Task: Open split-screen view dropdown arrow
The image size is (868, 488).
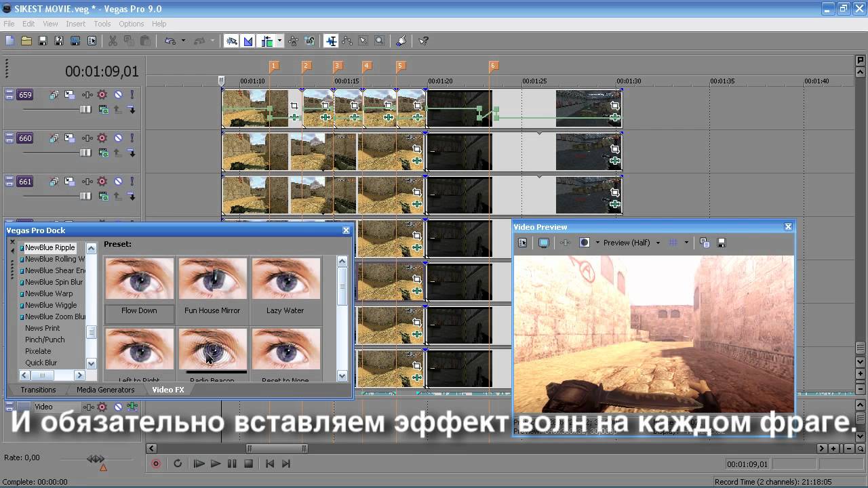Action: (x=597, y=243)
